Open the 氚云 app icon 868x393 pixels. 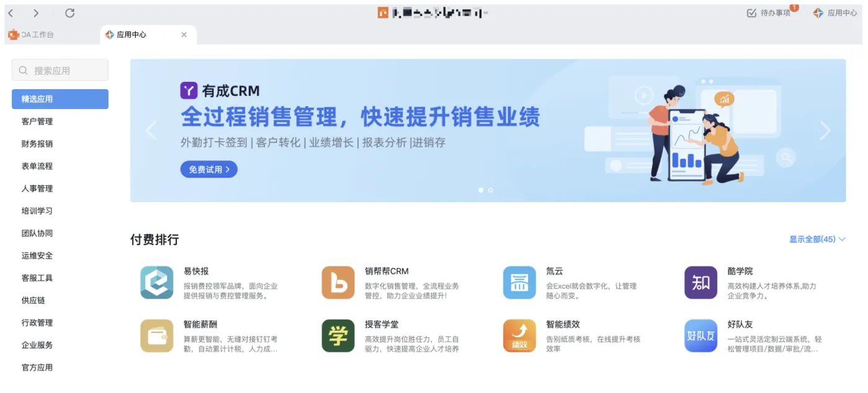520,283
